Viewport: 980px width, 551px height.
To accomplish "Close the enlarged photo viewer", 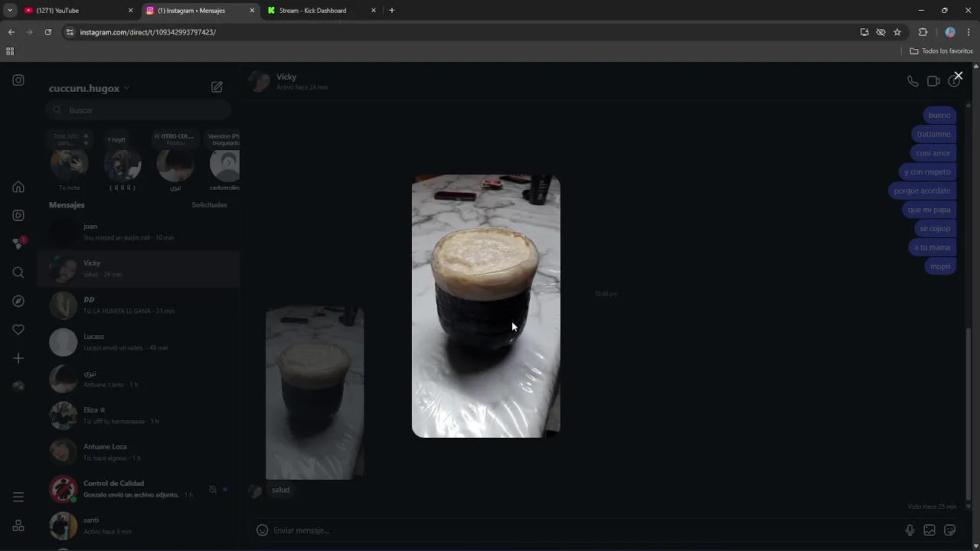I will tap(958, 76).
